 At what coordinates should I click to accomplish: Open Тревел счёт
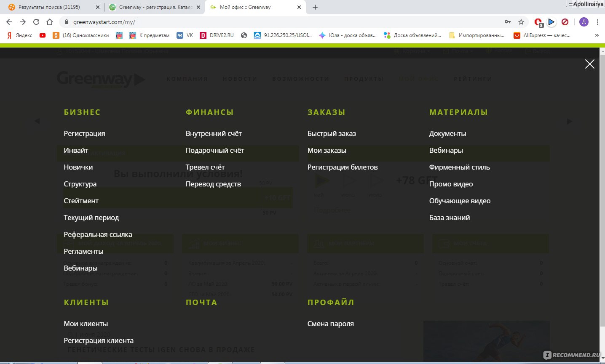tap(205, 167)
